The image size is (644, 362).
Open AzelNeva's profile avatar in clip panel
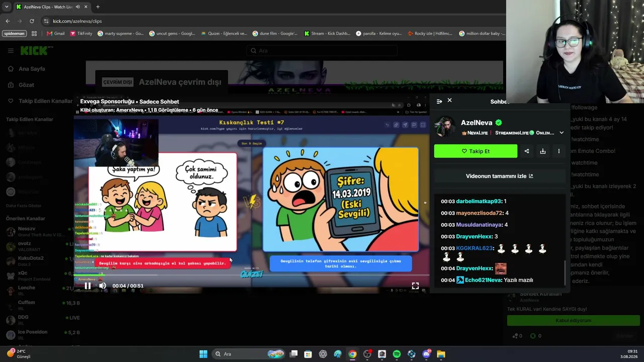(445, 127)
